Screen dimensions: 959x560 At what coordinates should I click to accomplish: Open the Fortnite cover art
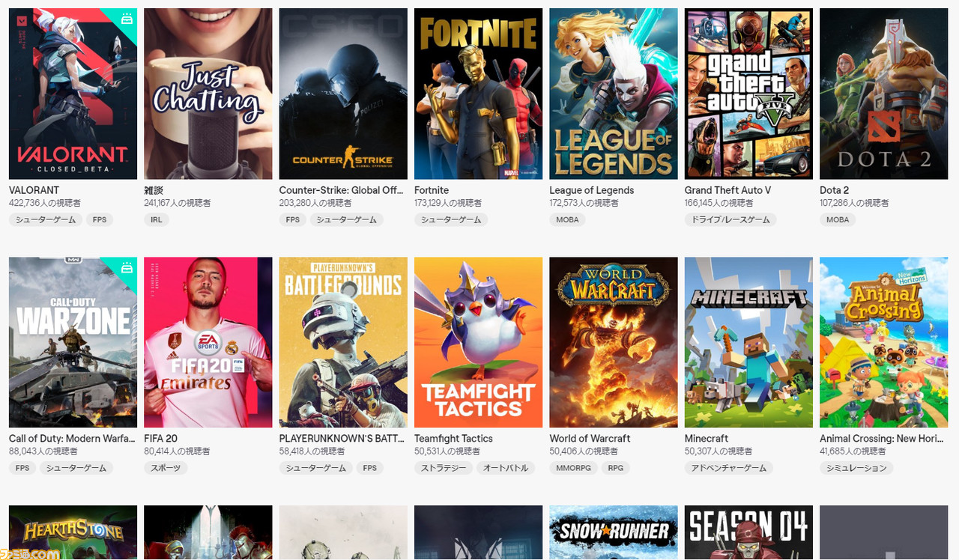(x=479, y=94)
